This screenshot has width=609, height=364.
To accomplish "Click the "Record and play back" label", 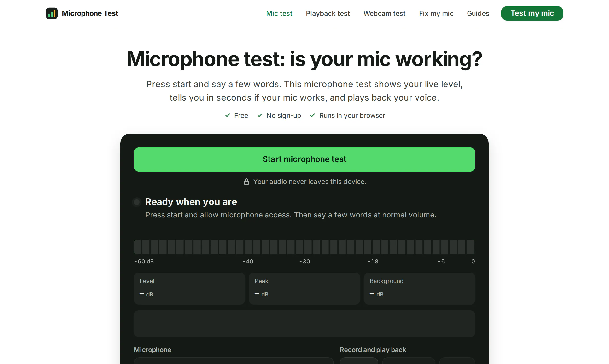I will click(x=373, y=350).
